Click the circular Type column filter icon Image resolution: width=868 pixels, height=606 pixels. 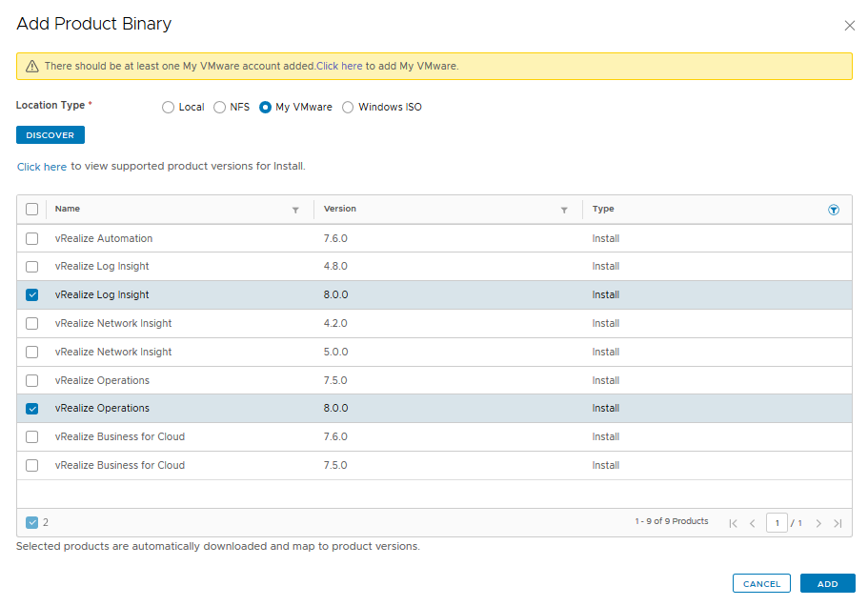pos(834,210)
